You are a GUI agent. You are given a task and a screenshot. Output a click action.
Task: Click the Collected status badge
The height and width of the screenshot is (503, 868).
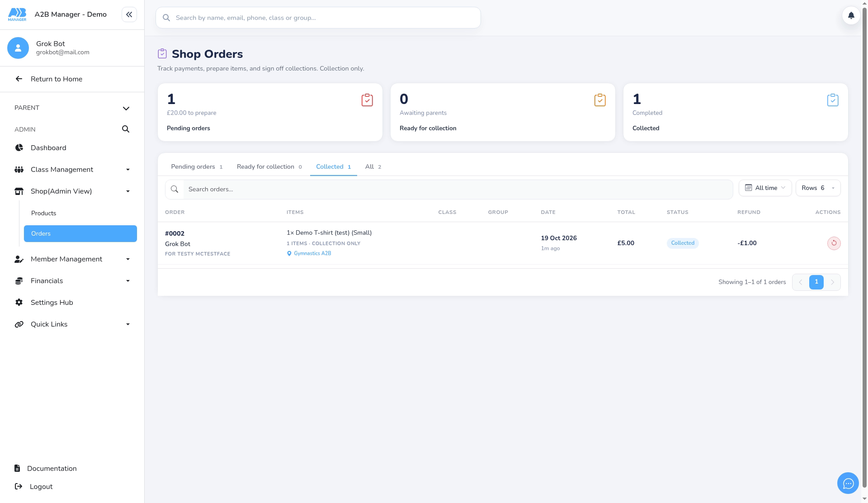point(683,243)
